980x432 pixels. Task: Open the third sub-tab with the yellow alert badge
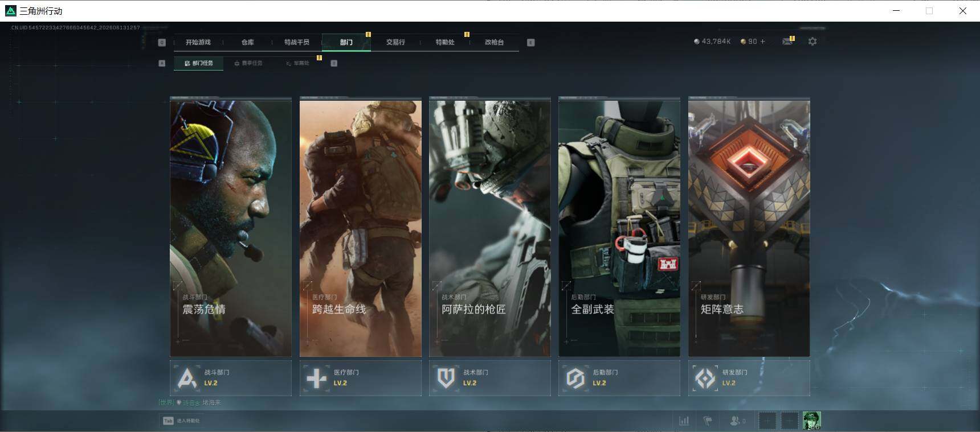[x=298, y=63]
